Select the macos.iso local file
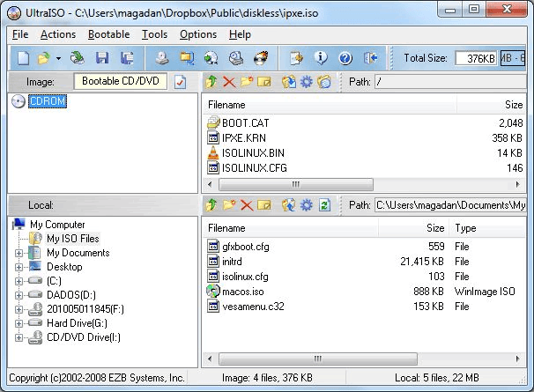Image resolution: width=534 pixels, height=392 pixels. click(243, 292)
